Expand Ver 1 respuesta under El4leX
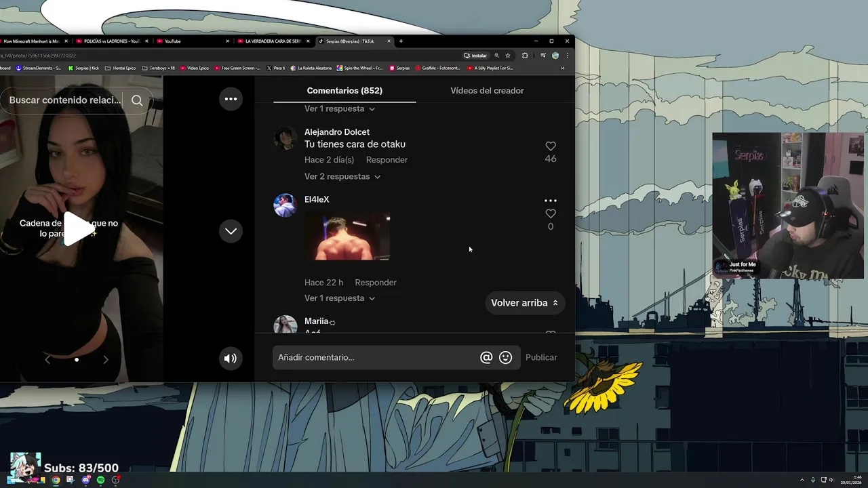The height and width of the screenshot is (488, 868). tap(340, 298)
